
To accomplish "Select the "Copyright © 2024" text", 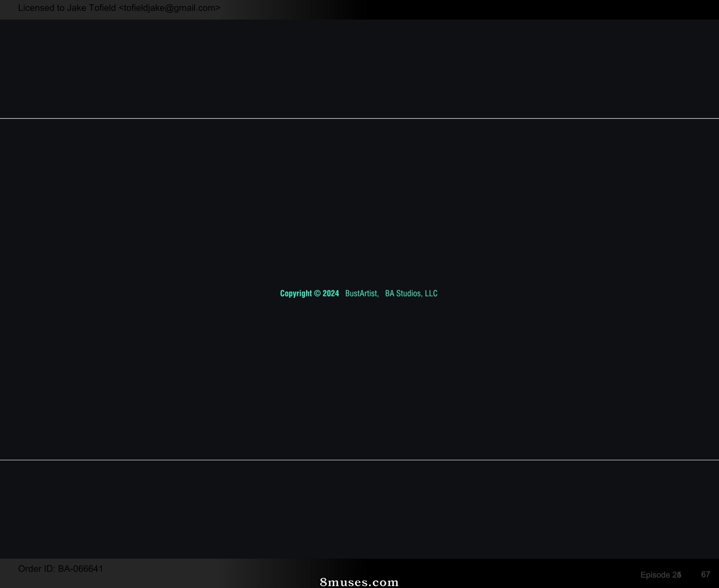I will pos(310,293).
